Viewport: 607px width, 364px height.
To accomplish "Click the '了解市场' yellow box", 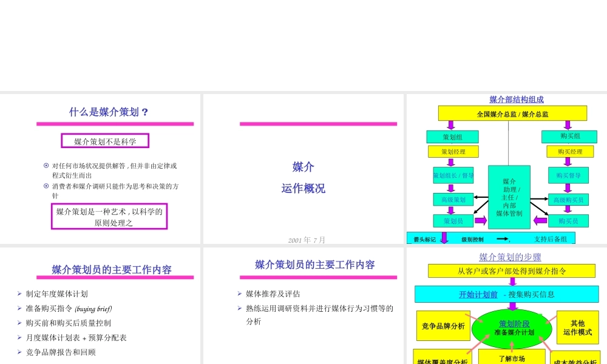I will coord(512,358).
